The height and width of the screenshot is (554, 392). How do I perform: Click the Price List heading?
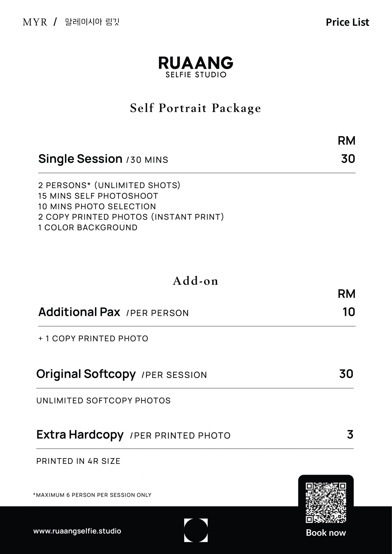point(347,22)
